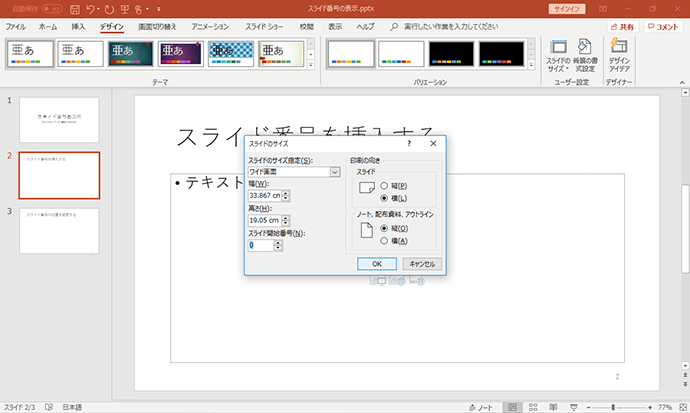Select the first white Office theme

click(x=30, y=54)
